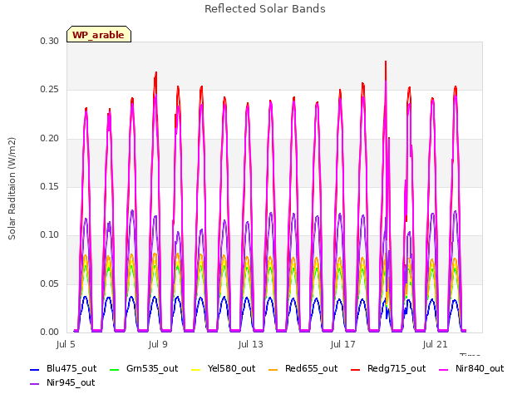Screen dimensions: 532x399
Task: Click the Jul 9 x-axis tick label
Action: tap(158, 345)
